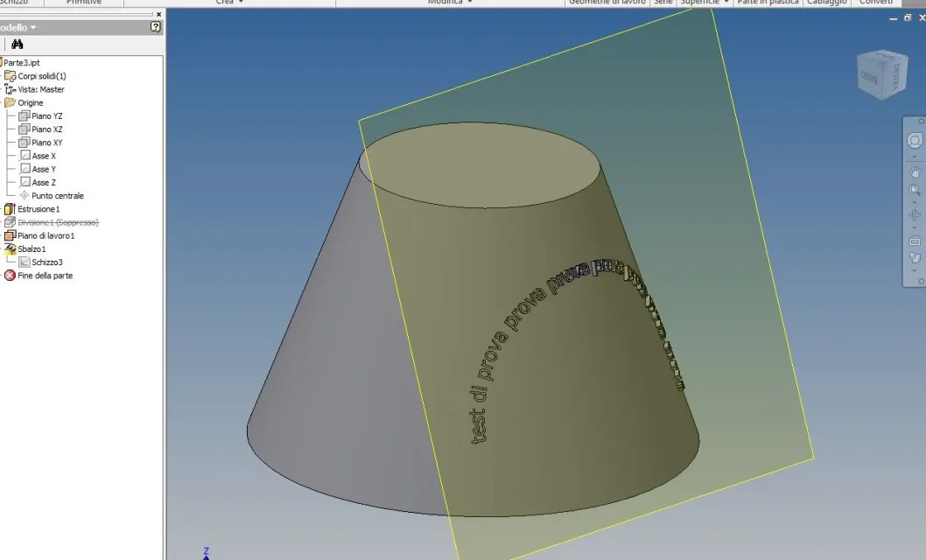The height and width of the screenshot is (560, 926).
Task: Click the Piano XY plane icon
Action: 25,143
